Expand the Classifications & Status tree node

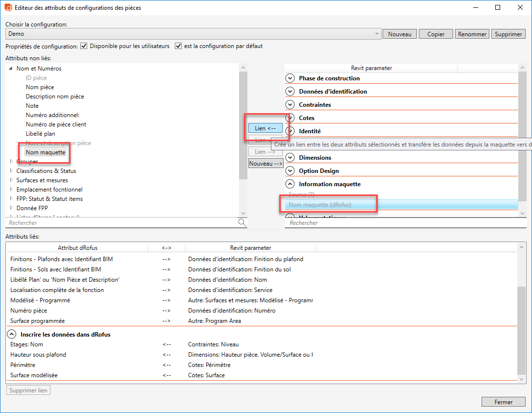point(11,171)
